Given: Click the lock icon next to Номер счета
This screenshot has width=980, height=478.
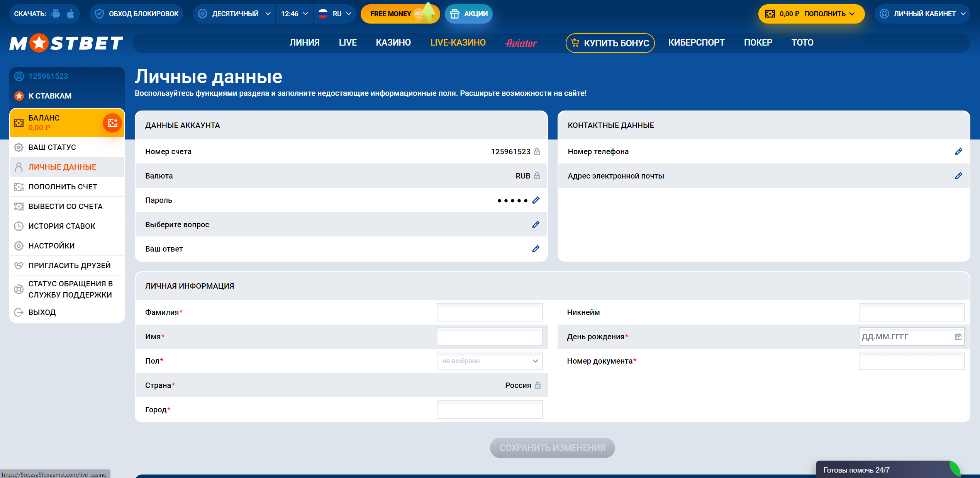Looking at the screenshot, I should click(537, 151).
